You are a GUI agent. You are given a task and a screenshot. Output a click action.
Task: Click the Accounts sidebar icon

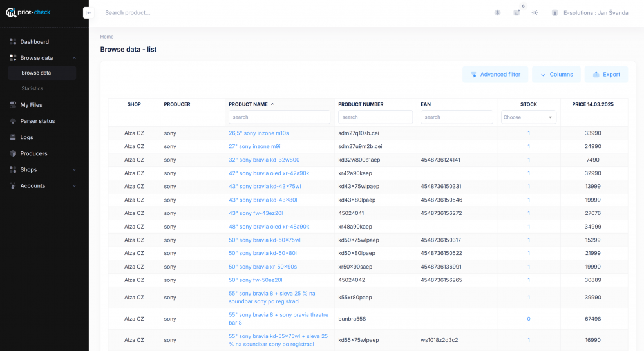[13, 186]
